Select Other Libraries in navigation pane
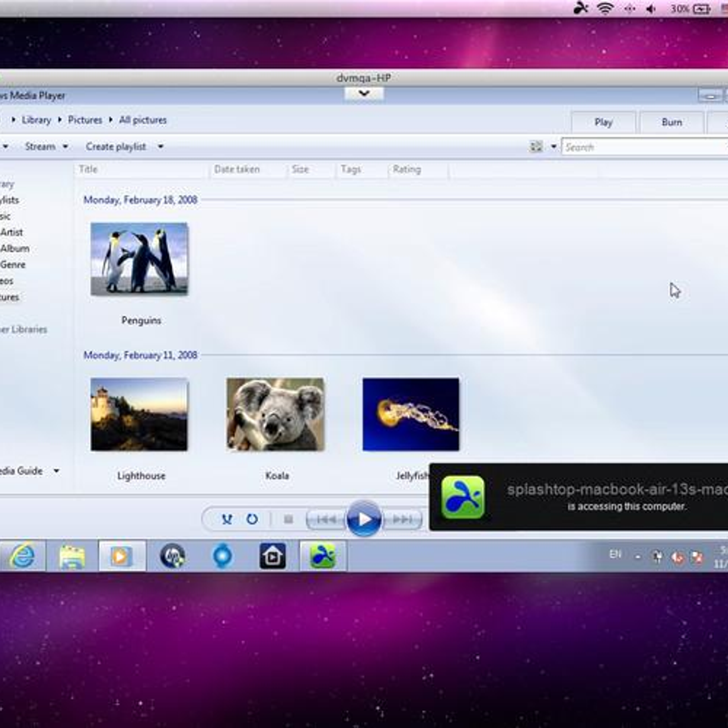This screenshot has height=728, width=728. pyautogui.click(x=24, y=329)
